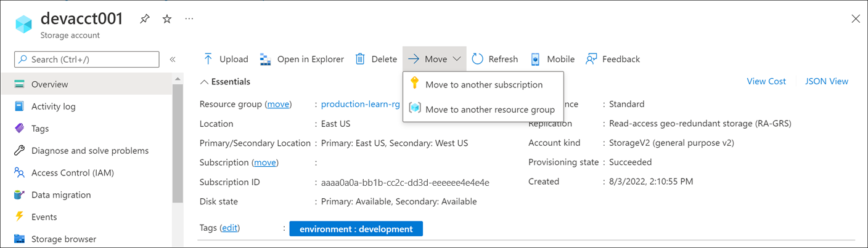Screen dimensions: 868x248
Task: Click the Data migration icon
Action: click(19, 195)
